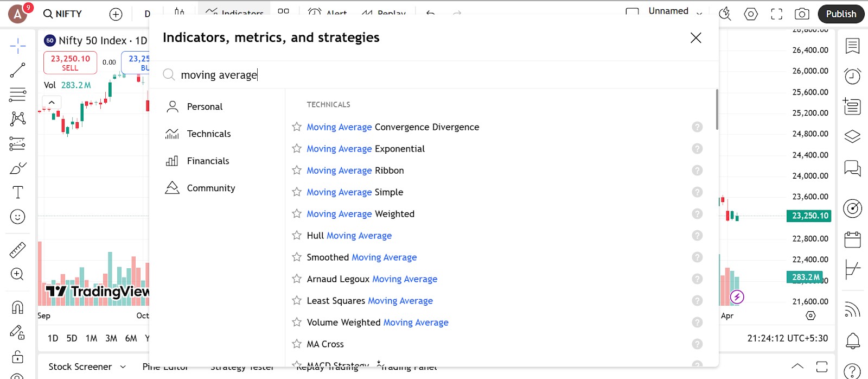Favorite Moving Average Exponential star
The width and height of the screenshot is (868, 379).
[297, 148]
